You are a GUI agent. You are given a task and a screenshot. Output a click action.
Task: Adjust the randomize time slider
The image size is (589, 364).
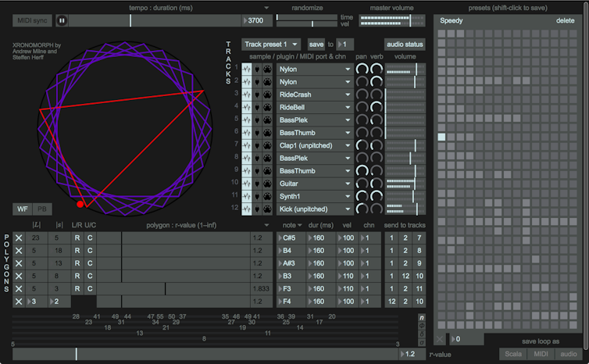(307, 17)
